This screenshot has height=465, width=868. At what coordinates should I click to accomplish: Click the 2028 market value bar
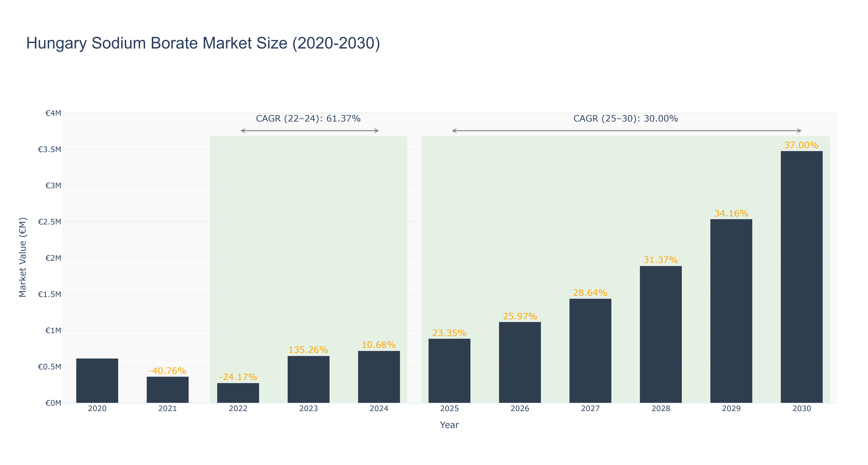tap(660, 334)
